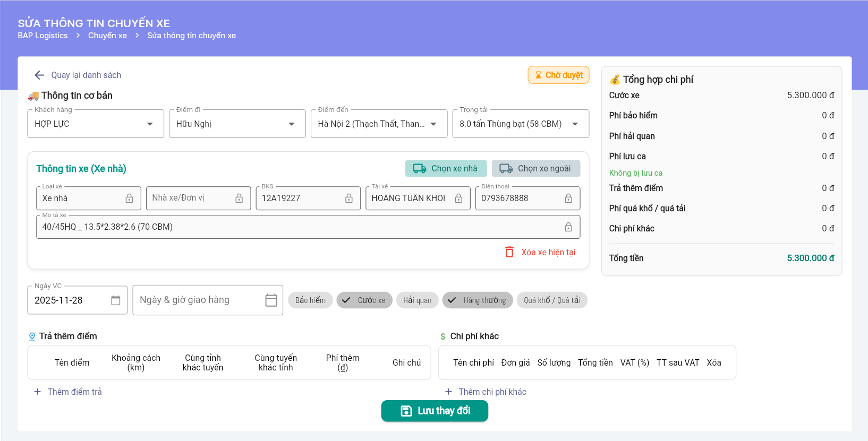Screen dimensions: 868x441
Task: Click the back arrow icon beside Quay lại danh sách
Action: (x=39, y=75)
